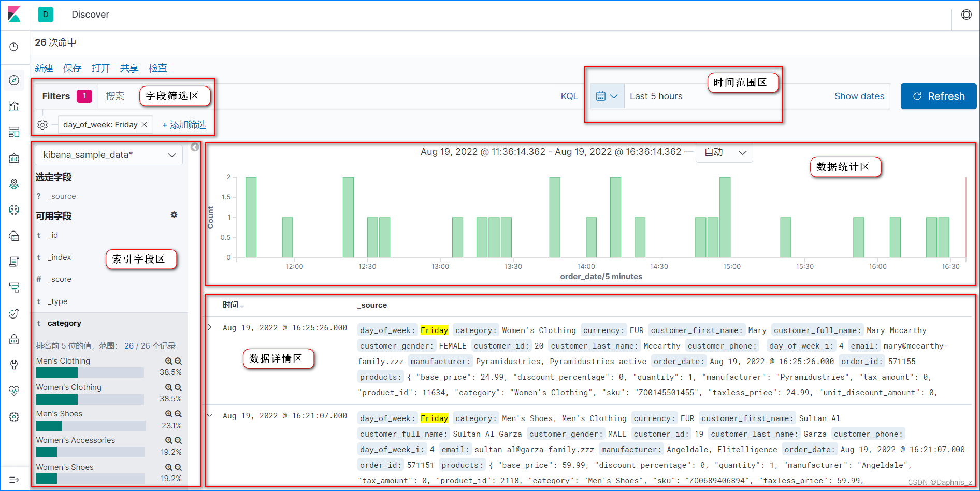Select the _source selected field
Viewport: 980px width, 491px height.
62,196
